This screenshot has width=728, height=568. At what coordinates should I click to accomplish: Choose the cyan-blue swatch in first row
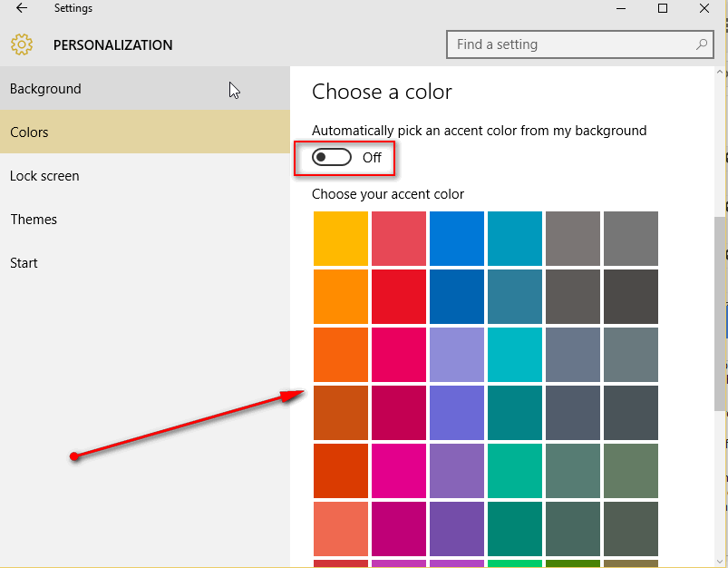click(x=515, y=239)
